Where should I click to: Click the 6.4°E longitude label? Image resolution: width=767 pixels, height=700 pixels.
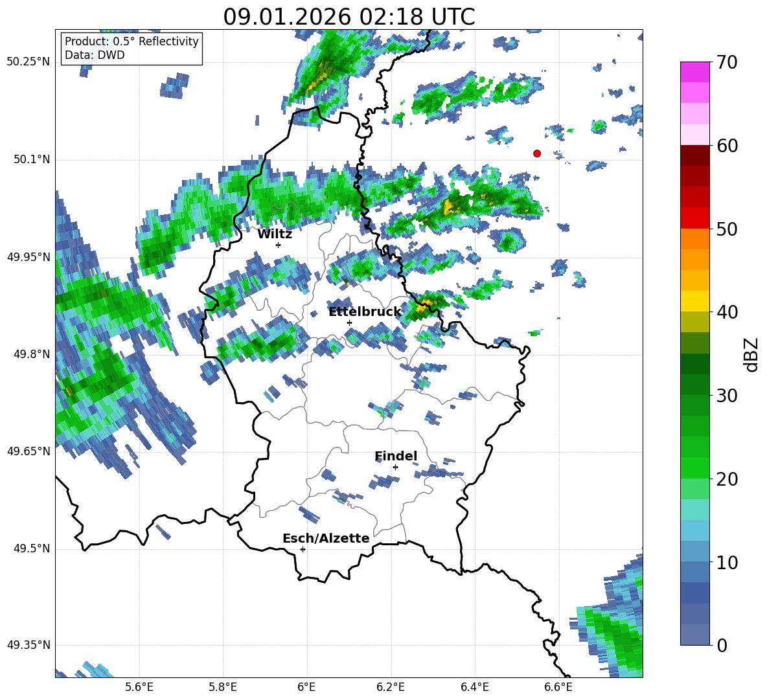474,687
